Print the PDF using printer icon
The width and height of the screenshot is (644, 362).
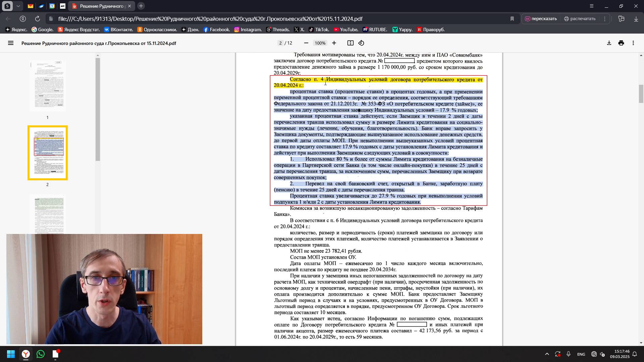(621, 43)
